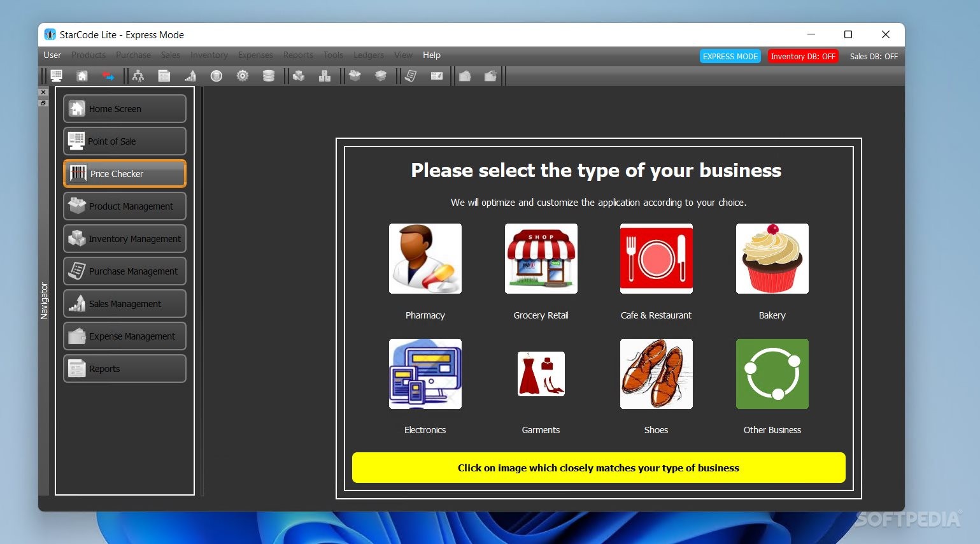Click the Other Business label text
Image resolution: width=980 pixels, height=544 pixels.
(772, 430)
